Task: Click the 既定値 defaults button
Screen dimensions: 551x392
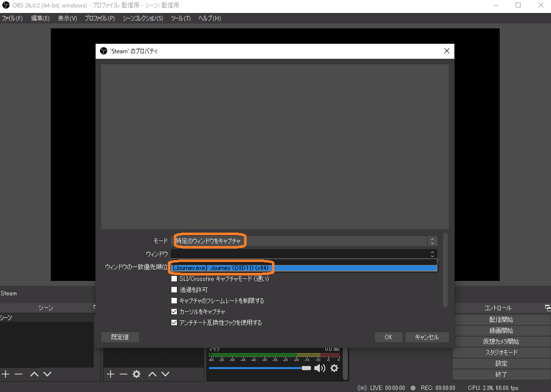Action: point(120,337)
